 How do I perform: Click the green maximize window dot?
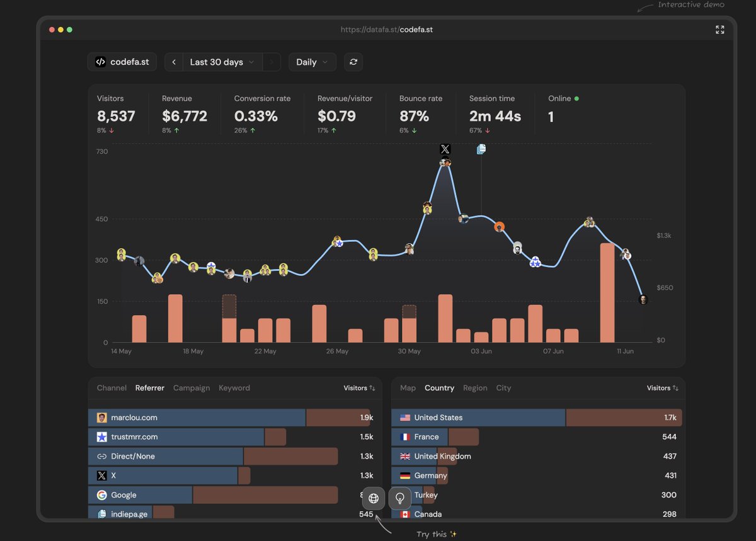tap(69, 30)
